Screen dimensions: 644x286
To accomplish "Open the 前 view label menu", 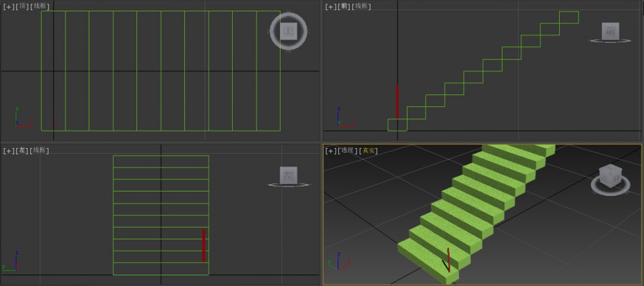I will pos(344,6).
